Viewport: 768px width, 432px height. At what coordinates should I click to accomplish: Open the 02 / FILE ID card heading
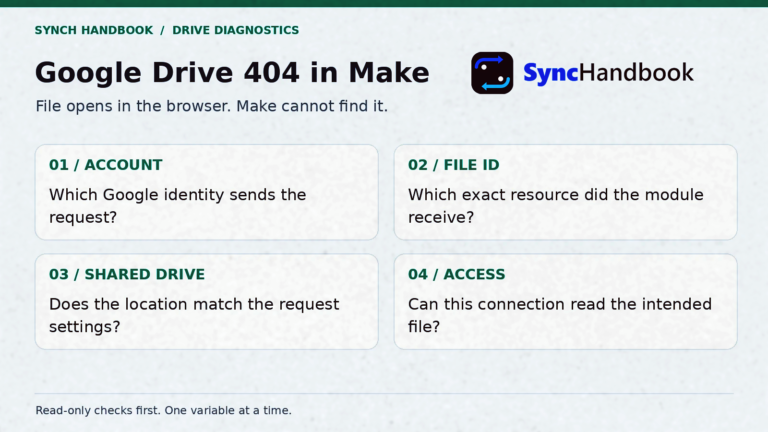(x=454, y=165)
